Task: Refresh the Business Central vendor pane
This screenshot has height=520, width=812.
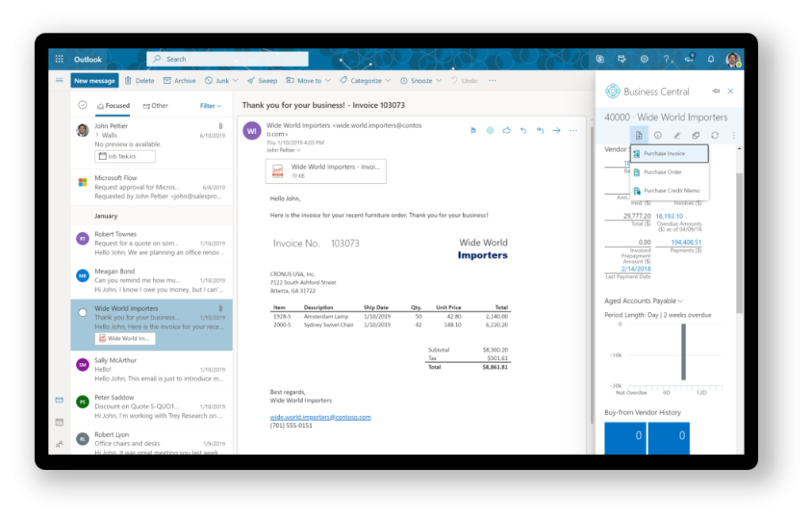Action: point(714,136)
